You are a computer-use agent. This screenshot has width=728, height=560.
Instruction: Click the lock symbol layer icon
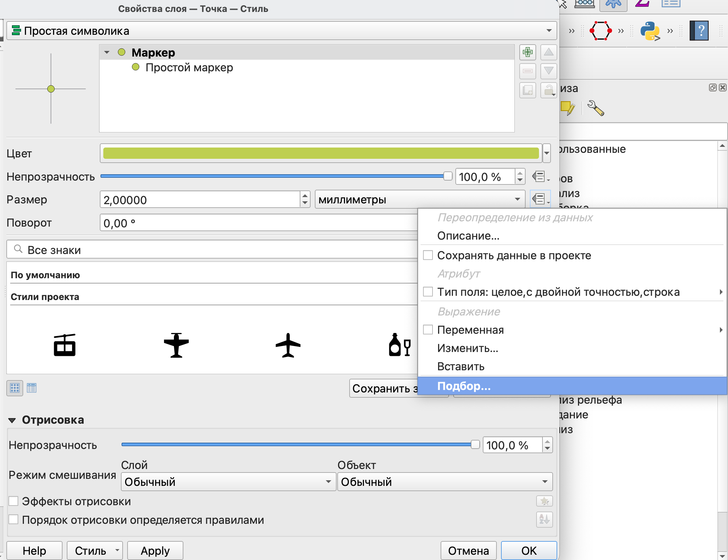coord(548,91)
